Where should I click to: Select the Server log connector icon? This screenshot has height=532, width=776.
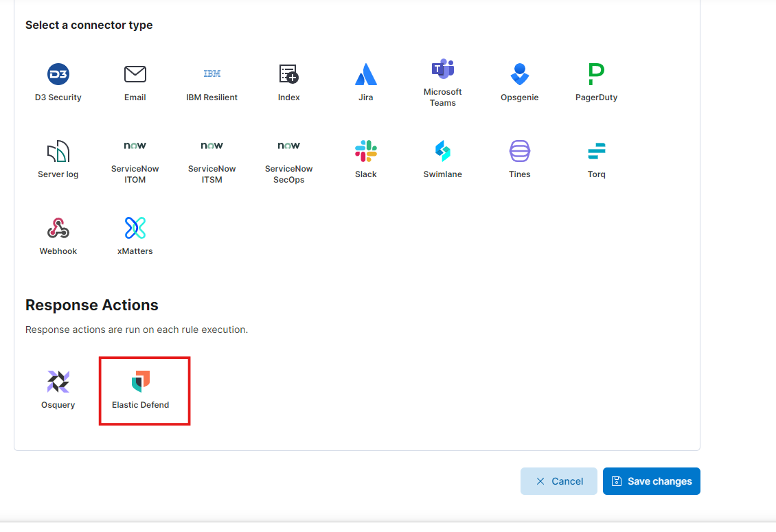click(58, 151)
